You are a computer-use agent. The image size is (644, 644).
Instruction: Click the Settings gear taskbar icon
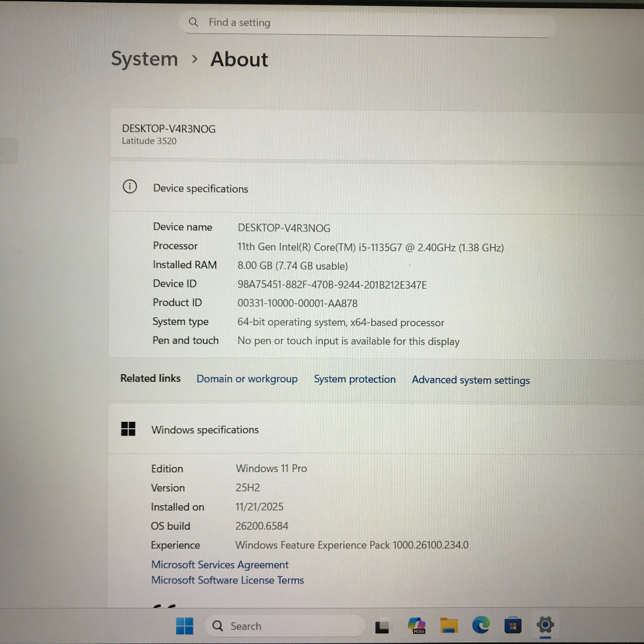545,625
